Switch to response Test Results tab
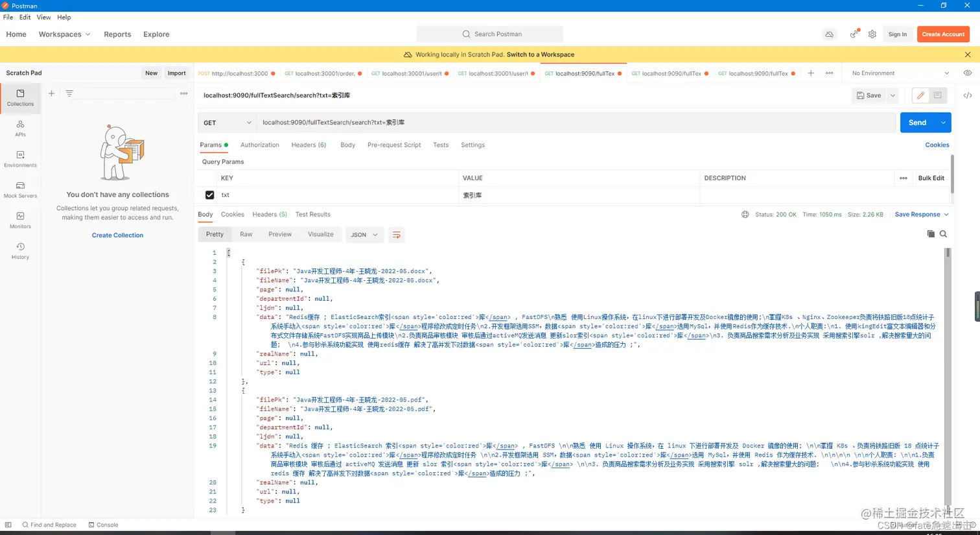Screen dimensions: 980x535 click(x=312, y=215)
